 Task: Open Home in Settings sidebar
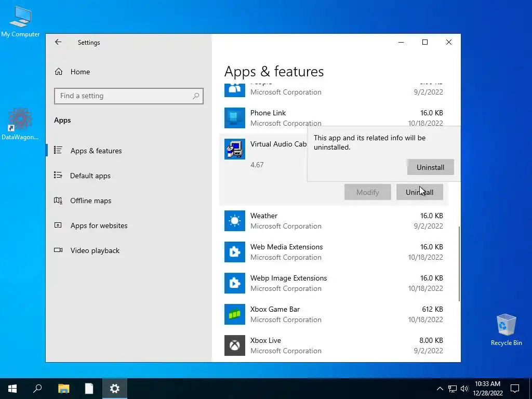[x=80, y=72]
